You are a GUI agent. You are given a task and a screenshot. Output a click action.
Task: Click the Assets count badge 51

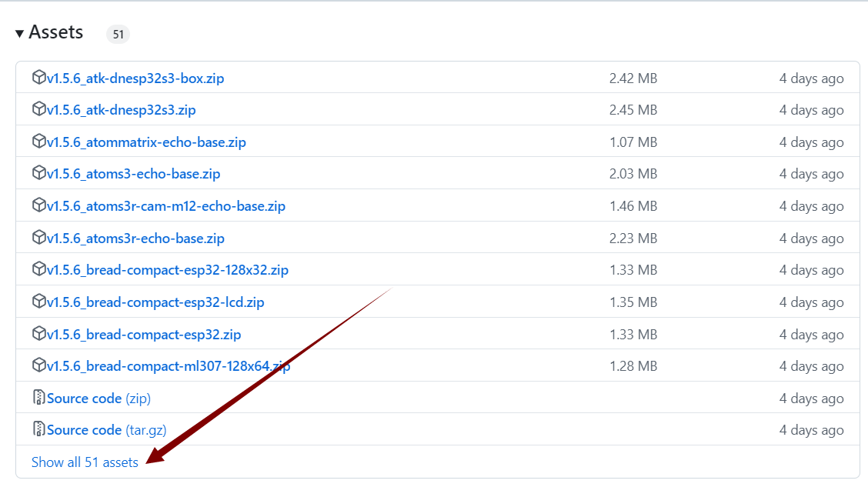point(118,35)
